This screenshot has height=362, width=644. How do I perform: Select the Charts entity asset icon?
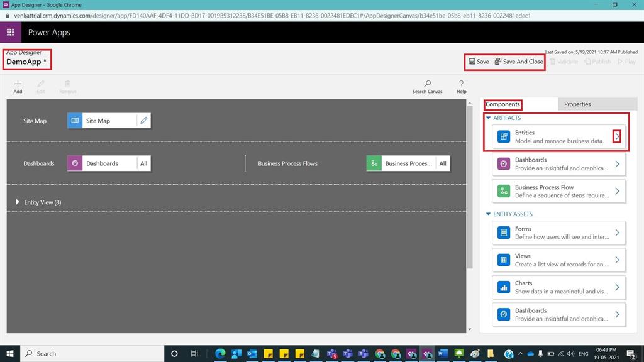tap(504, 287)
